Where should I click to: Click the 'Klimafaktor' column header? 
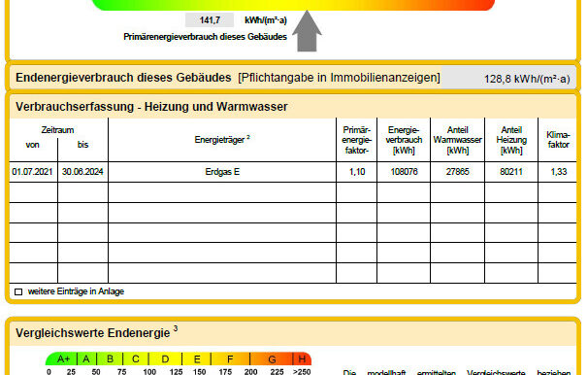[558, 140]
